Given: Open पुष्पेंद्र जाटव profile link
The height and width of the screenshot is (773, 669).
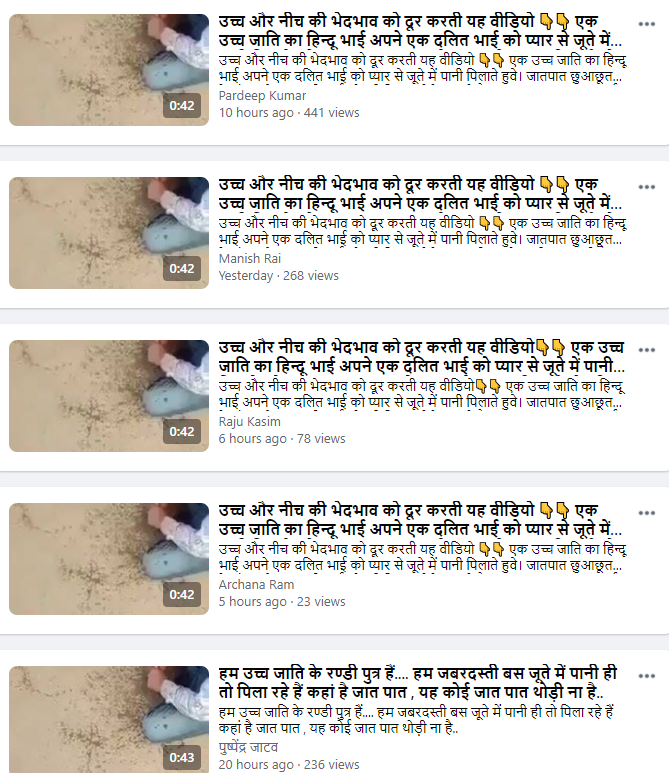Looking at the screenshot, I should pos(248,747).
